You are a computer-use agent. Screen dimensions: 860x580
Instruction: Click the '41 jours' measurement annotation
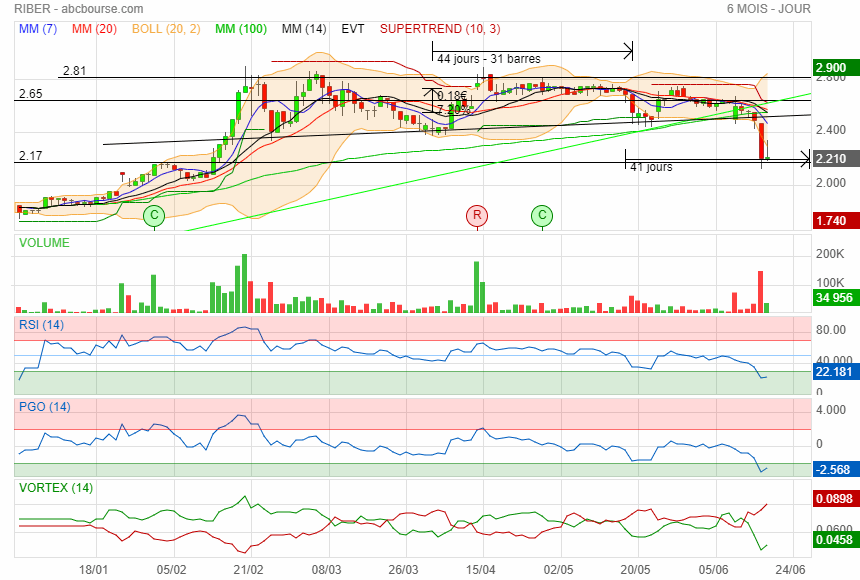(651, 167)
